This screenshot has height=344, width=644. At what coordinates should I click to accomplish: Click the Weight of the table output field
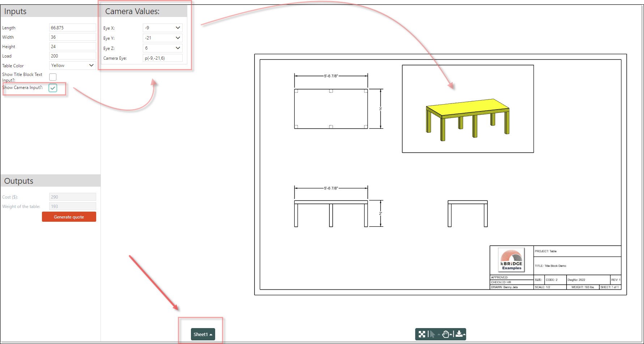[x=72, y=206]
